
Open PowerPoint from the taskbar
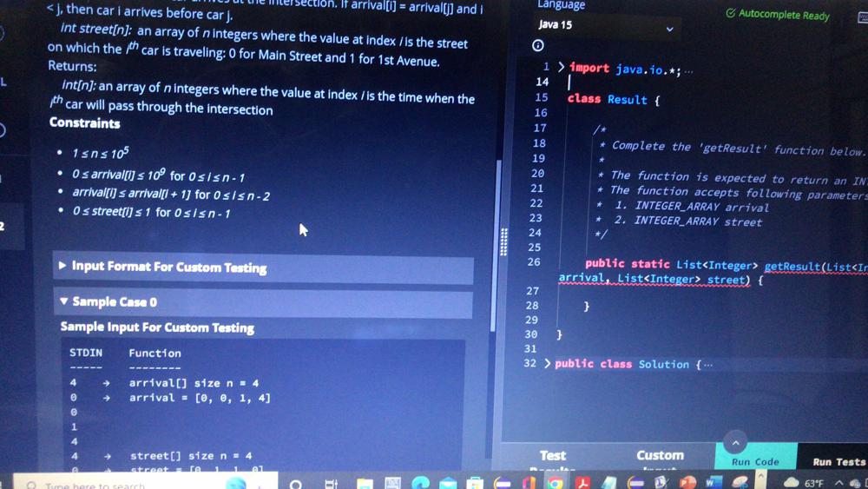coord(687,483)
